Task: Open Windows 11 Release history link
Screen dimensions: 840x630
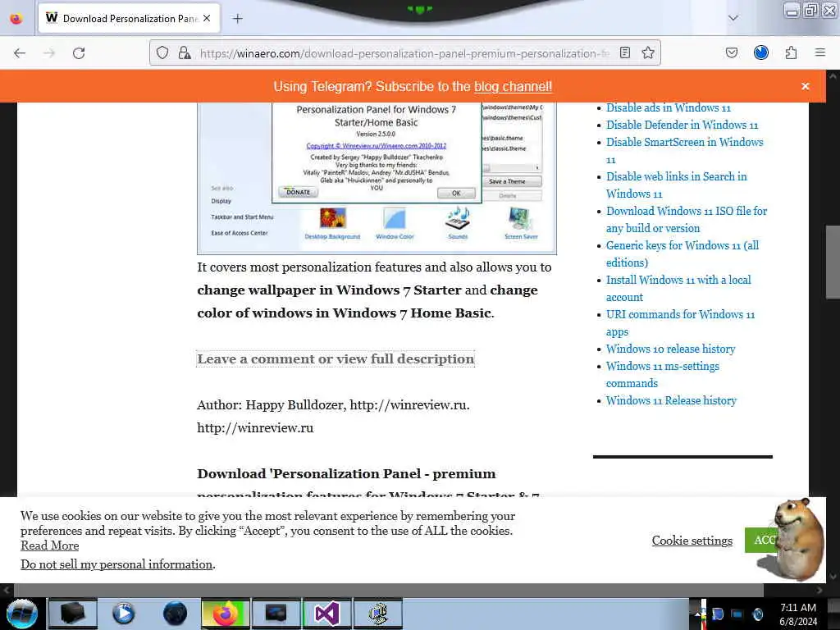Action: pos(671,400)
